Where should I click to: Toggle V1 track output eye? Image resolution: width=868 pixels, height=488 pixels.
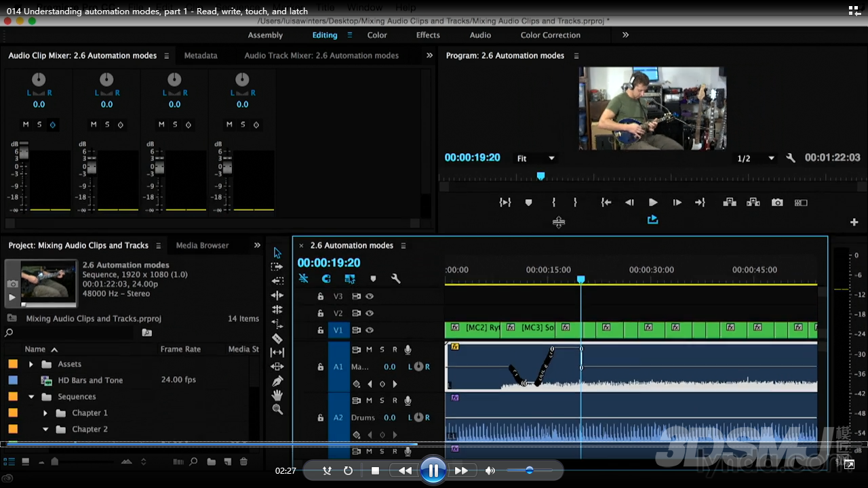pos(370,330)
